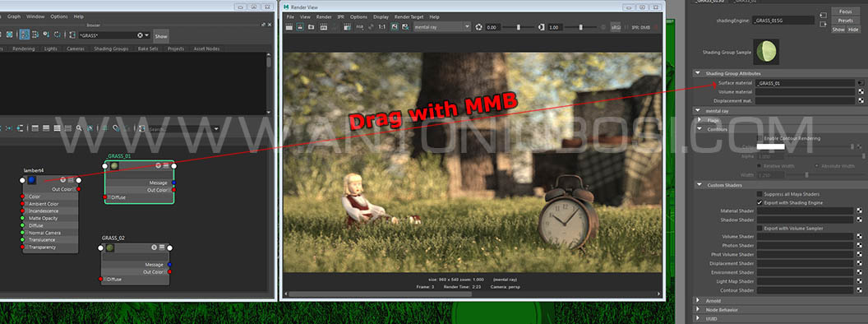
Task: Uncheck Export with Shading Engine
Action: [x=759, y=203]
